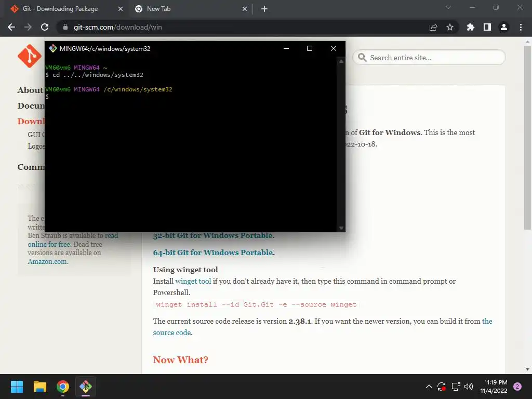Click the search magnifier icon

(362, 57)
